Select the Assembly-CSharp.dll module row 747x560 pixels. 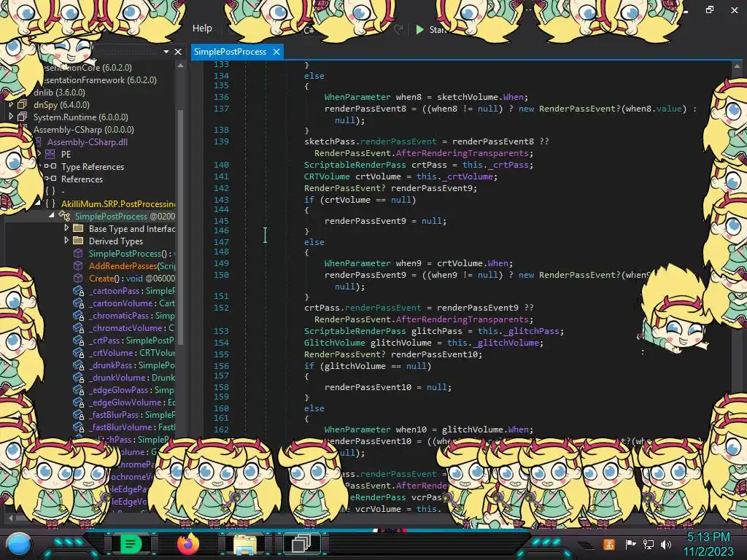point(88,142)
